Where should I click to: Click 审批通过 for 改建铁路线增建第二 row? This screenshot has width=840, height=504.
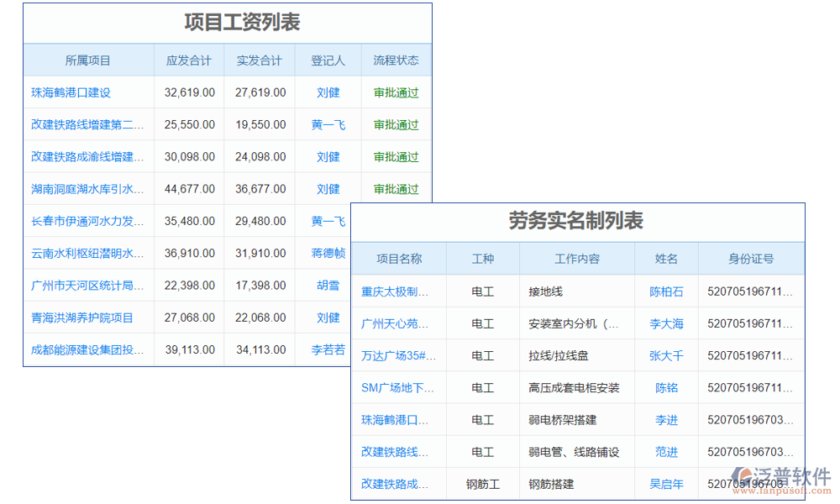(396, 124)
